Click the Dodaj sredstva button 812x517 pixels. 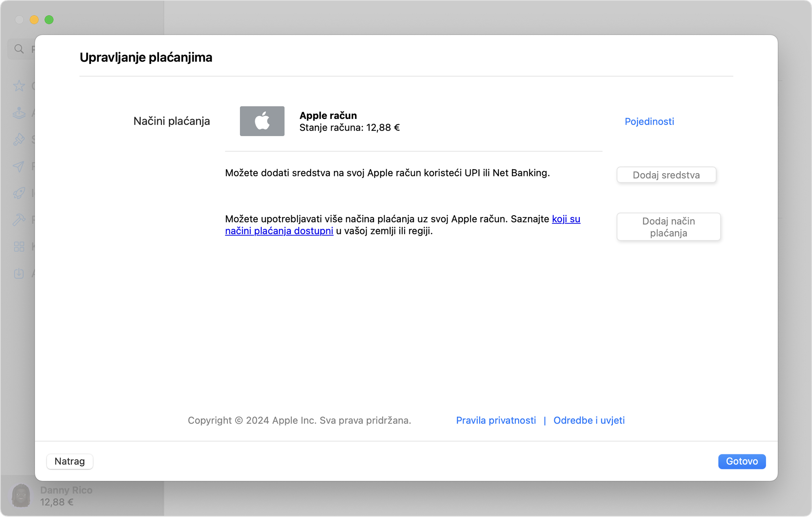pyautogui.click(x=666, y=175)
